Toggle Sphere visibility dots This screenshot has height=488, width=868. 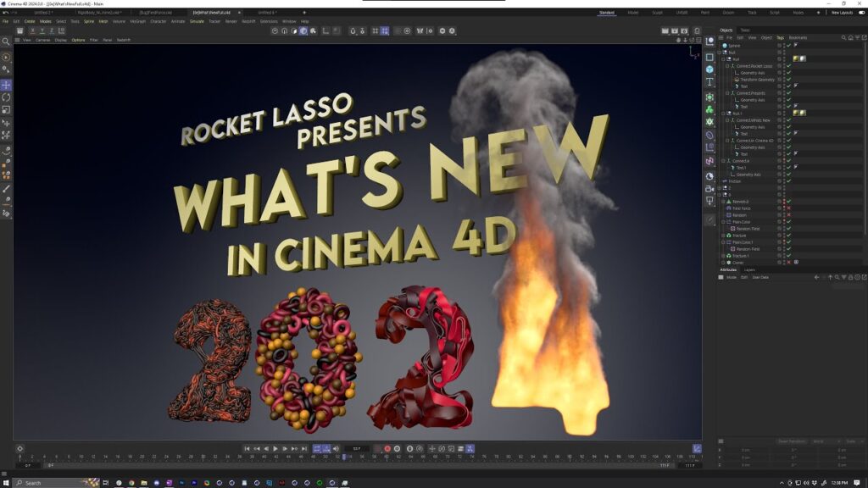pos(784,46)
